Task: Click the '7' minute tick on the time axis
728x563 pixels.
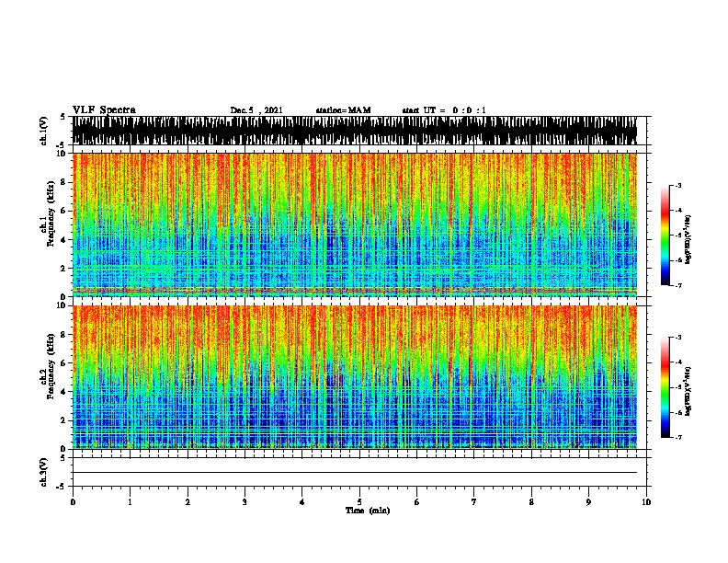Action: click(474, 502)
